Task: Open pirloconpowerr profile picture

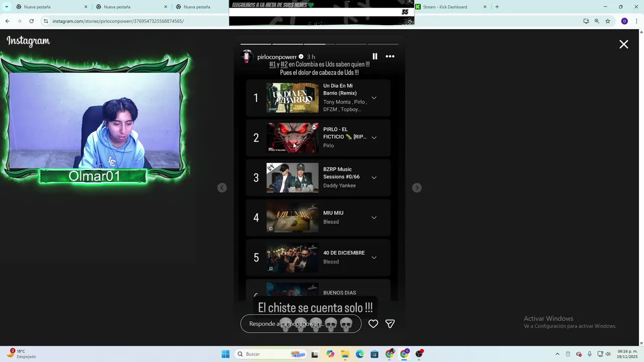Action: tap(247, 56)
